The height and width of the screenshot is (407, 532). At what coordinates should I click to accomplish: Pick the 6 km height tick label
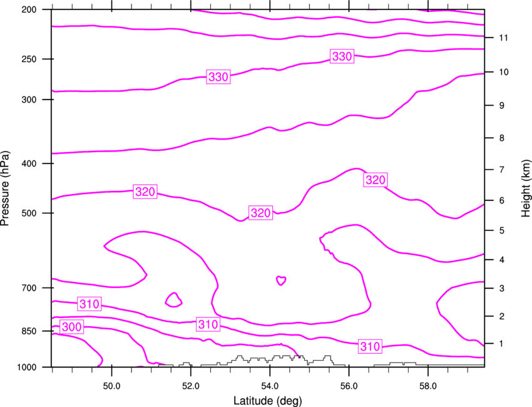(502, 200)
